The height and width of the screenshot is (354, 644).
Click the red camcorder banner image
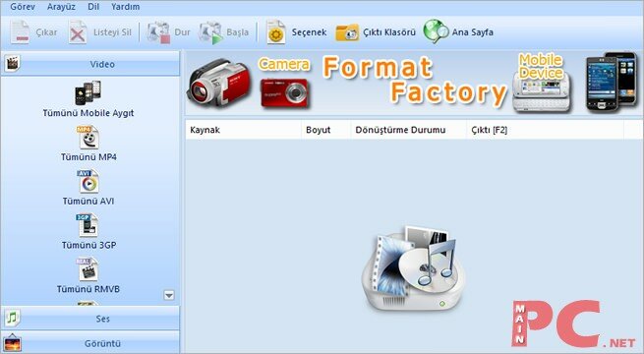click(x=218, y=84)
